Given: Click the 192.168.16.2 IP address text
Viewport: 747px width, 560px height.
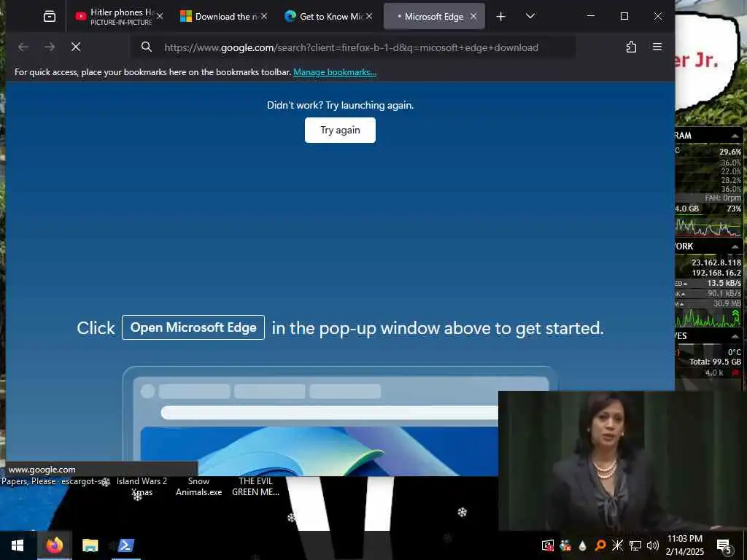Looking at the screenshot, I should [x=716, y=273].
